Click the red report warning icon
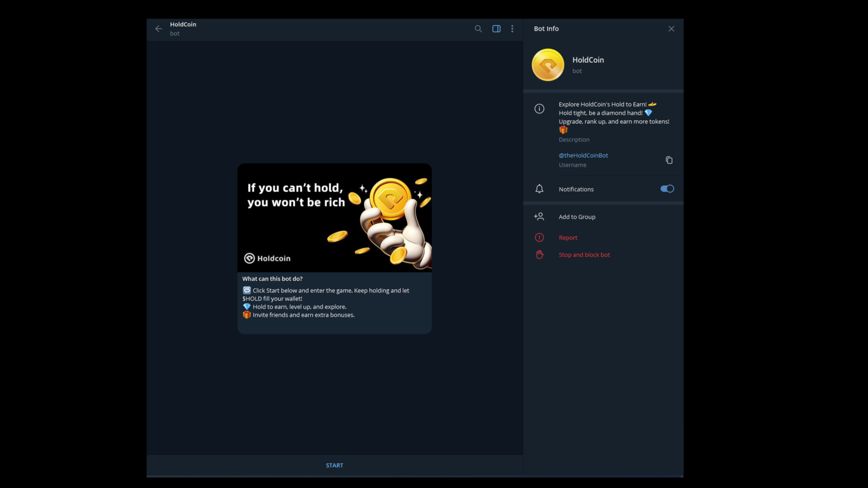 click(x=539, y=237)
